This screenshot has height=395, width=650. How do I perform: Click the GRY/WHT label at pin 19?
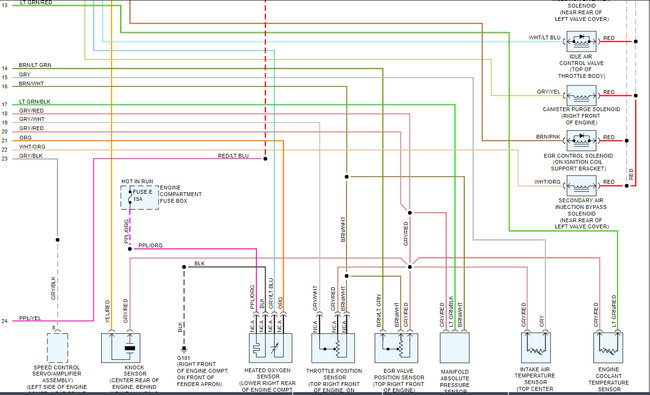[32, 119]
